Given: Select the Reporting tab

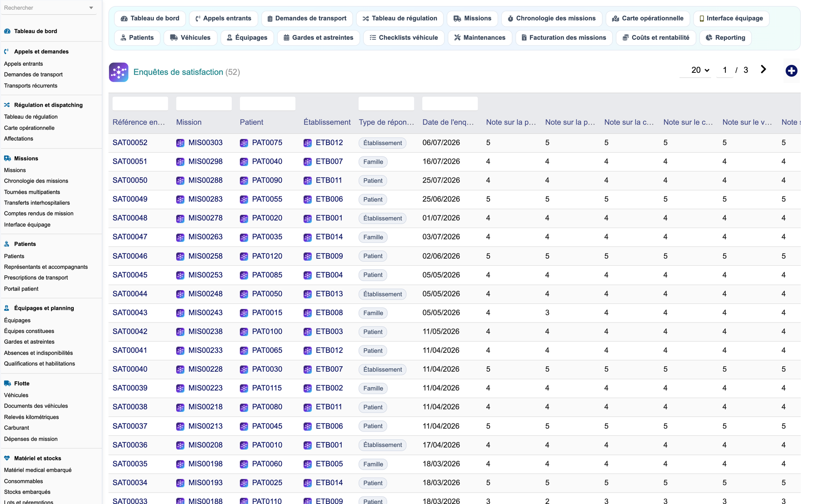Looking at the screenshot, I should (725, 38).
